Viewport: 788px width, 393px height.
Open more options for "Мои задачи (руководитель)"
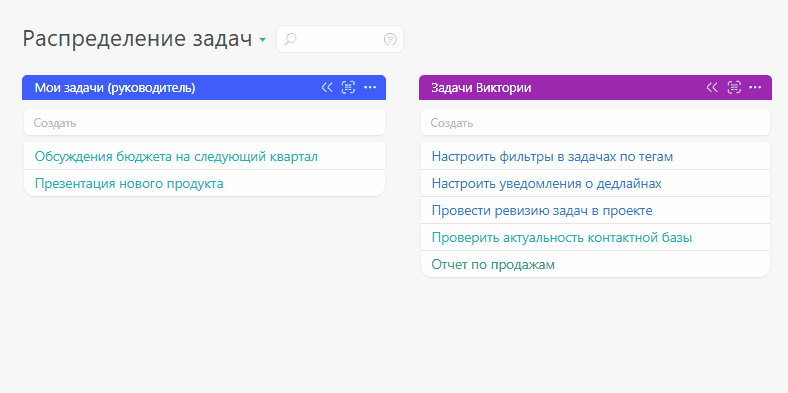click(370, 87)
